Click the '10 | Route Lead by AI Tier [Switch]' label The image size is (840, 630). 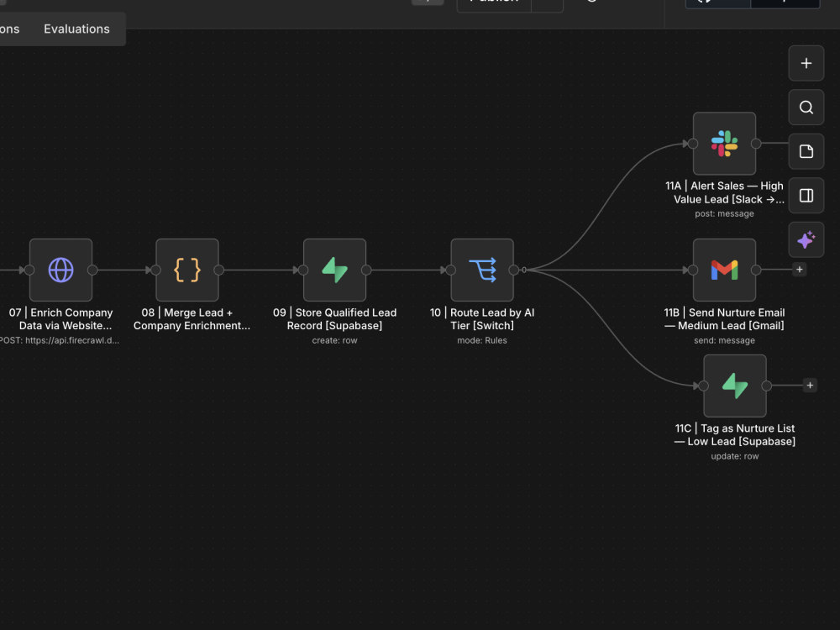pos(482,318)
